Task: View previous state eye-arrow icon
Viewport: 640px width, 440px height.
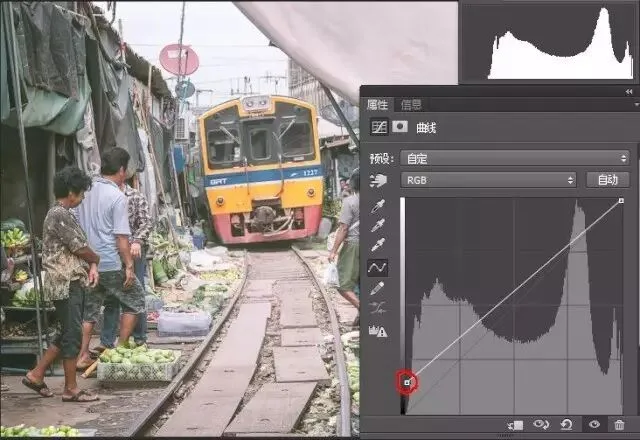Action: coord(541,425)
